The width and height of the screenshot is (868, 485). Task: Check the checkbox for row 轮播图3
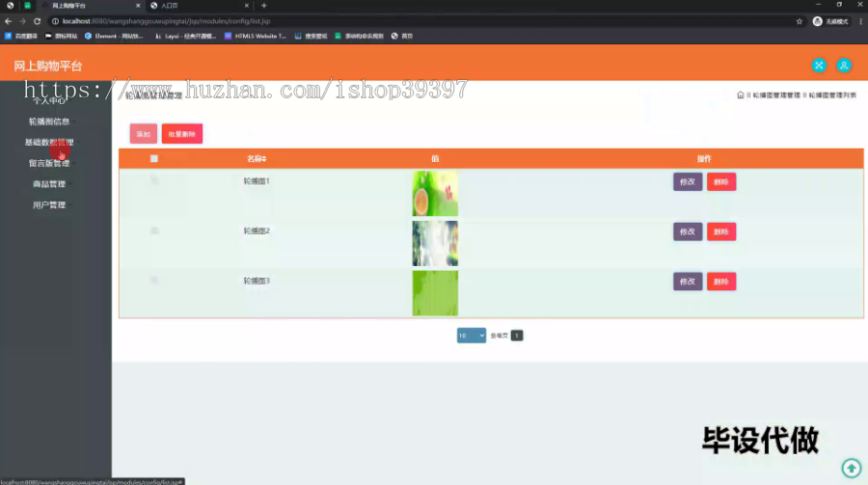[x=154, y=281]
